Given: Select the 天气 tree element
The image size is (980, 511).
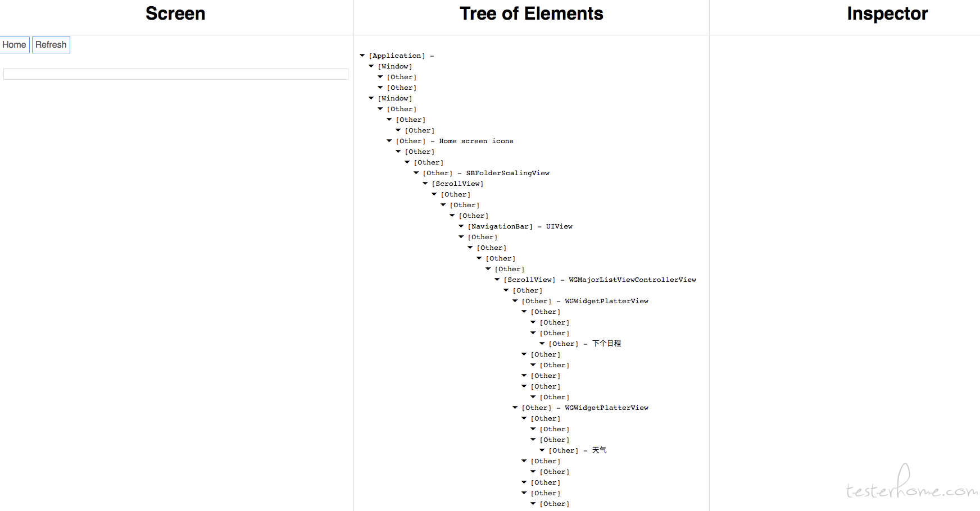Looking at the screenshot, I should (x=578, y=450).
